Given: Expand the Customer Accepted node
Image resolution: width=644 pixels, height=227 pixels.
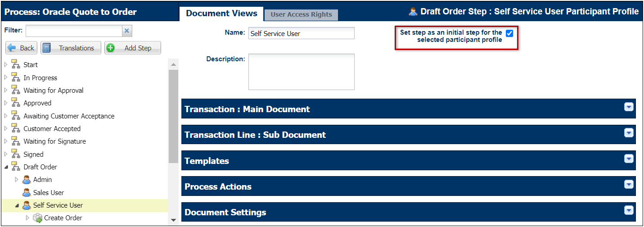Looking at the screenshot, I should (6, 128).
